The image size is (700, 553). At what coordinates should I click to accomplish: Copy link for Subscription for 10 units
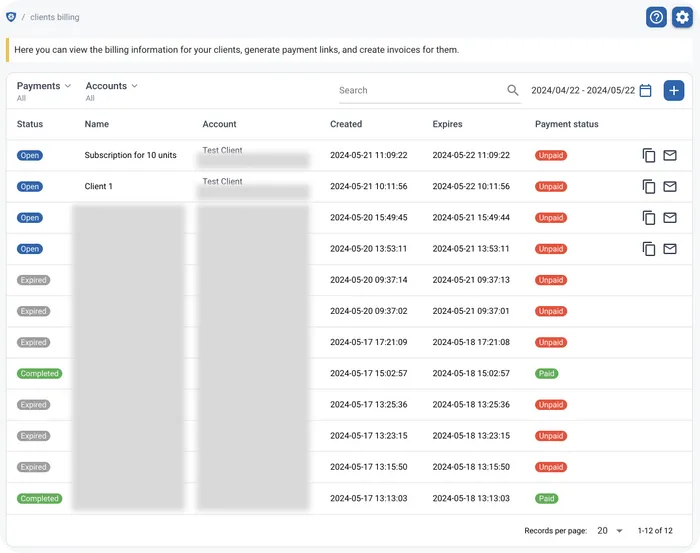pos(649,155)
